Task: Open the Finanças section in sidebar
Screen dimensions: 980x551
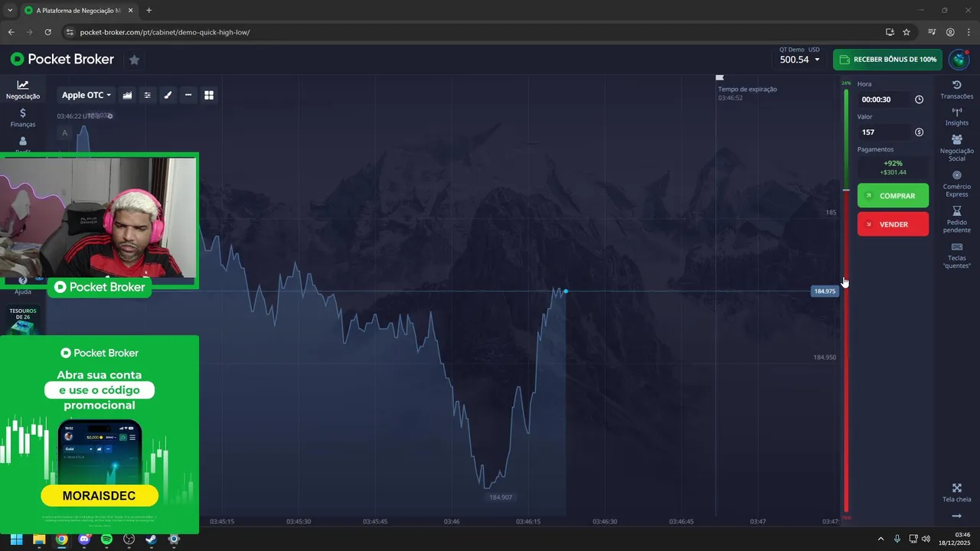Action: pyautogui.click(x=23, y=118)
